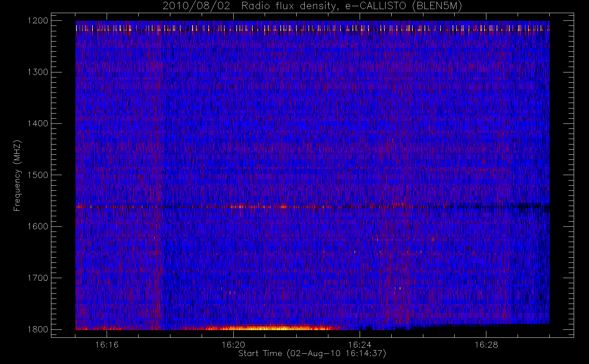Click the 16:24 time tick label
This screenshot has width=589, height=364.
[x=360, y=345]
